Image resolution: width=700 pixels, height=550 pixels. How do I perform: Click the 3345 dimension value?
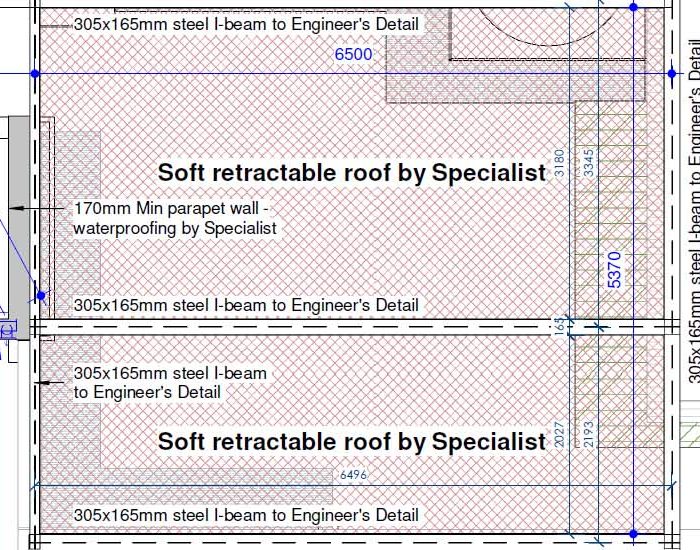point(589,163)
